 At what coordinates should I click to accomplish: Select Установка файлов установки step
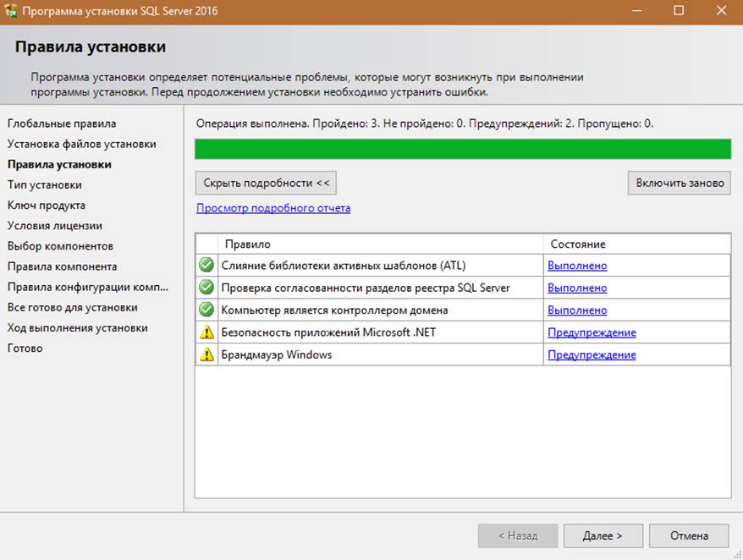point(81,144)
